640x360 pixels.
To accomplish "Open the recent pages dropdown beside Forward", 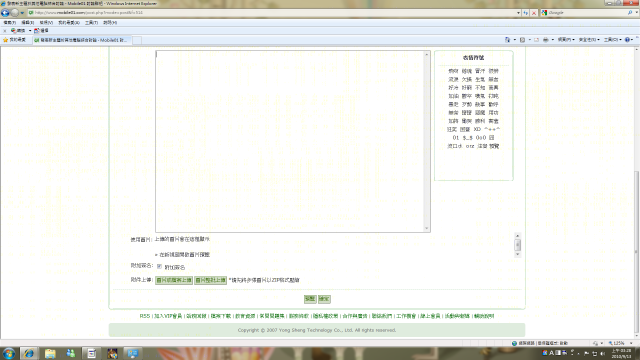I will 22,13.
